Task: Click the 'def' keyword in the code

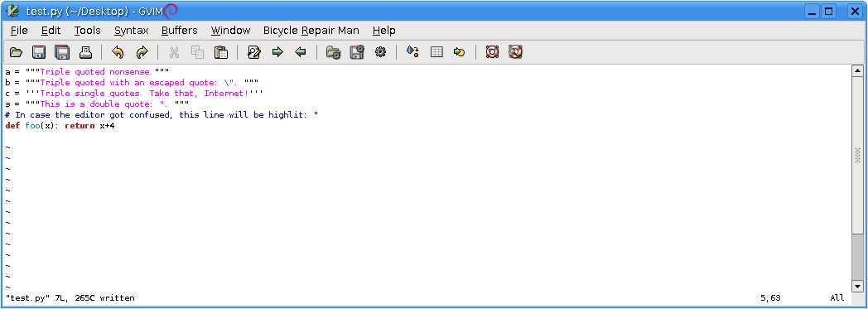Action: (x=12, y=126)
